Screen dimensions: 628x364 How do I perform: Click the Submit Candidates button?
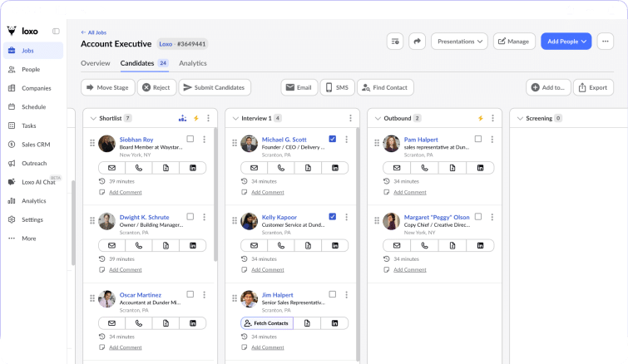(x=215, y=87)
